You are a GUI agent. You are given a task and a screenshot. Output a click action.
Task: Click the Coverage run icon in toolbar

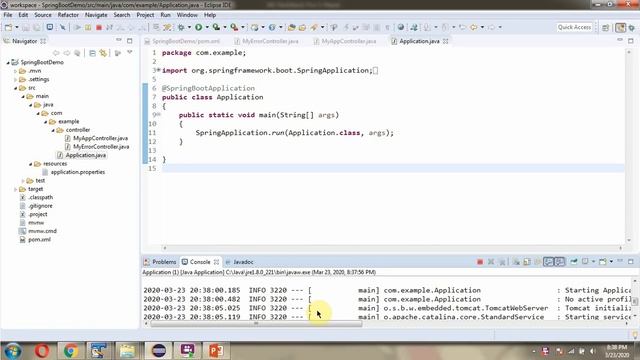[216, 27]
